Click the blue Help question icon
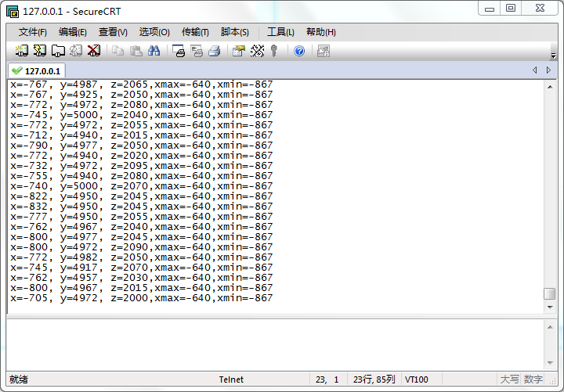Viewport: 564px width, 392px height. tap(299, 51)
